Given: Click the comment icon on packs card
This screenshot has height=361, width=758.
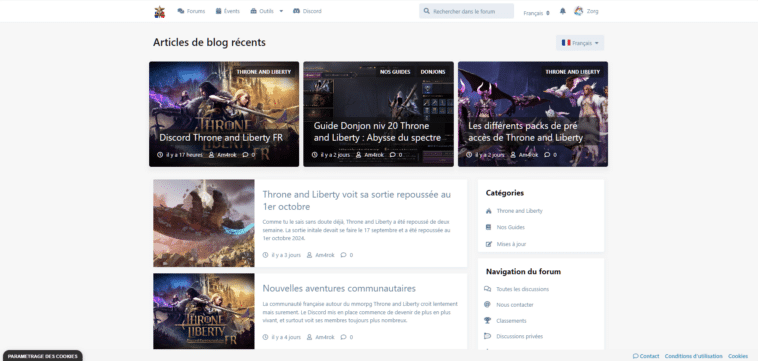Looking at the screenshot, I should (x=547, y=155).
